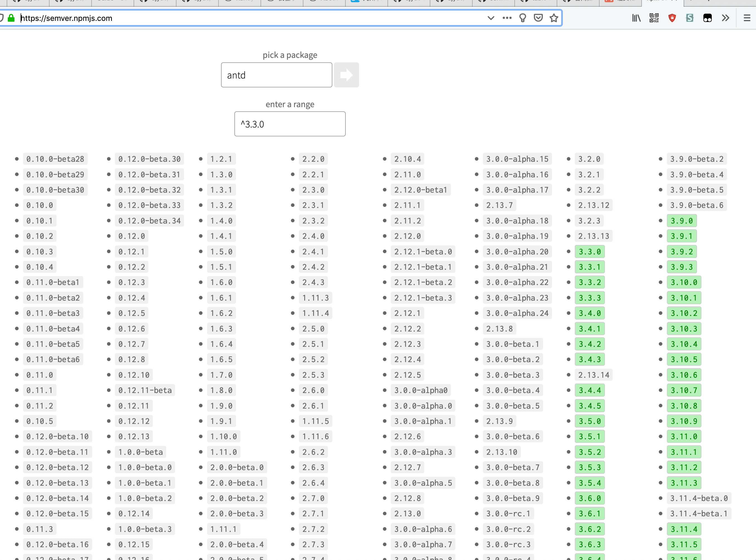Select version 2.13.13 in the list
This screenshot has height=560, width=756.
tap(594, 236)
